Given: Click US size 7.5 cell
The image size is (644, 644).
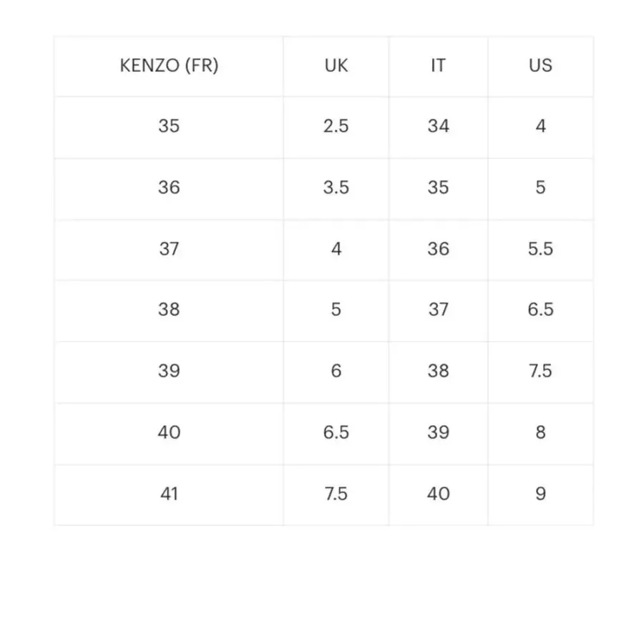Looking at the screenshot, I should point(540,371).
